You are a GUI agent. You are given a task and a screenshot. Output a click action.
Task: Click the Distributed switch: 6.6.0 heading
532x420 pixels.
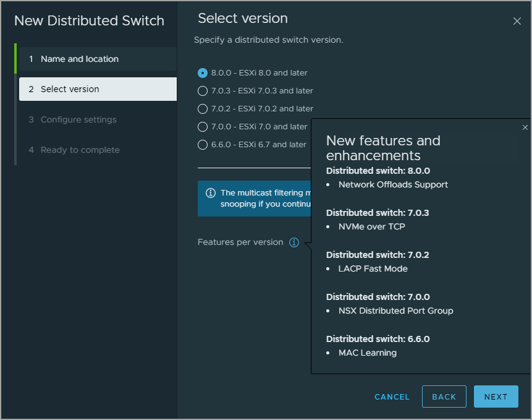click(378, 339)
